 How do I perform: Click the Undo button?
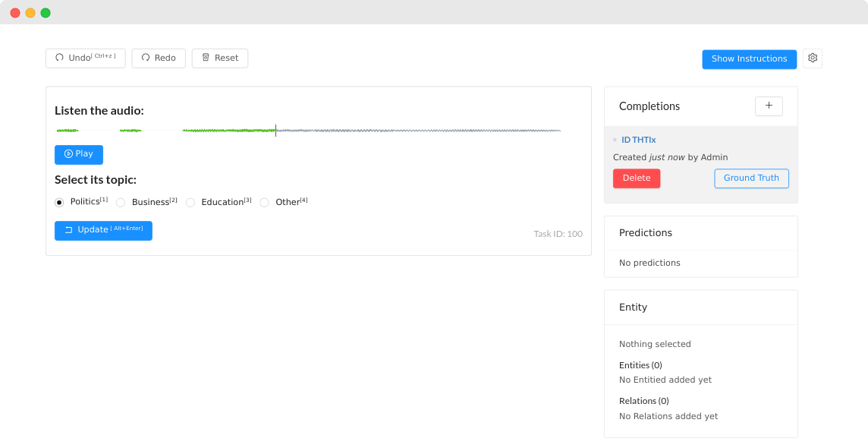click(85, 58)
